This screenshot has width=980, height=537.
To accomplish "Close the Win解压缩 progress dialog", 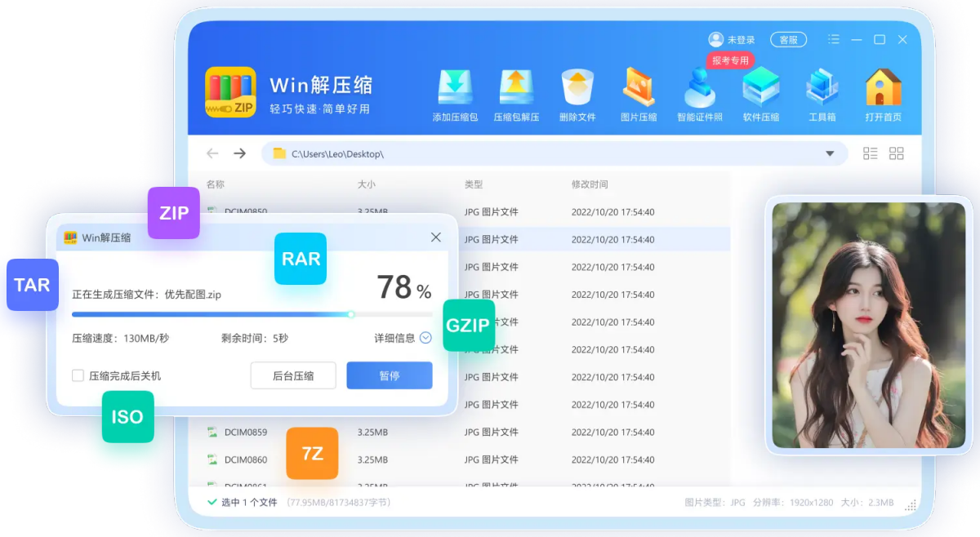I will [436, 237].
